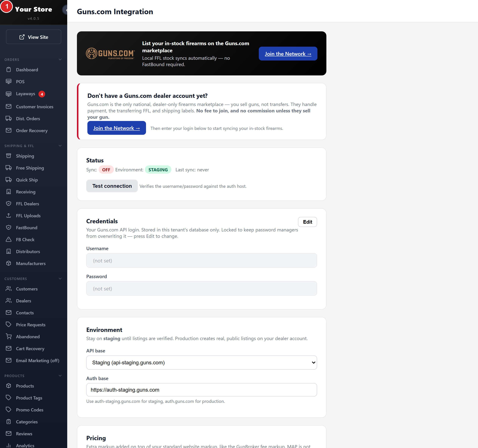Click the Analytics bar chart icon

pyautogui.click(x=9, y=445)
